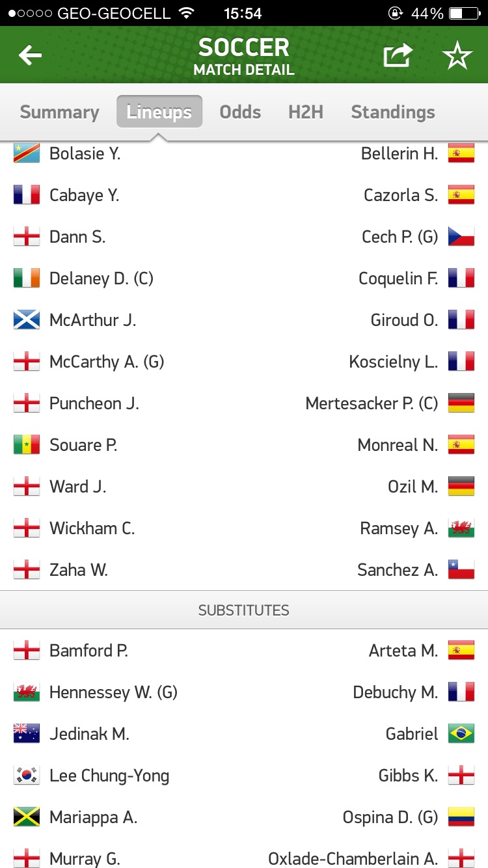Tap the SUBSTITUTES section header

pyautogui.click(x=244, y=610)
